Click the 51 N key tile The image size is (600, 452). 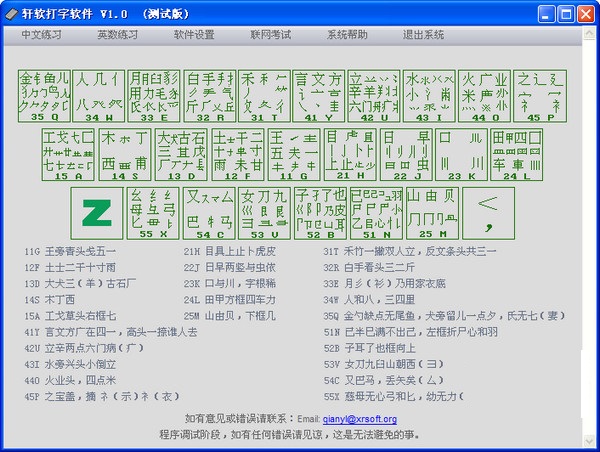pyautogui.click(x=377, y=213)
